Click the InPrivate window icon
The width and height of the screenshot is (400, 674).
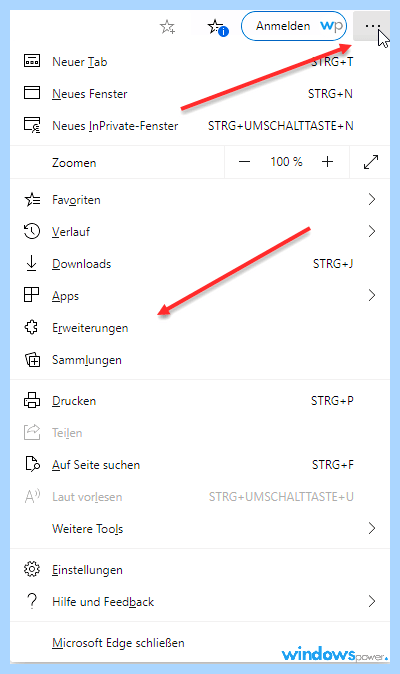pyautogui.click(x=32, y=125)
